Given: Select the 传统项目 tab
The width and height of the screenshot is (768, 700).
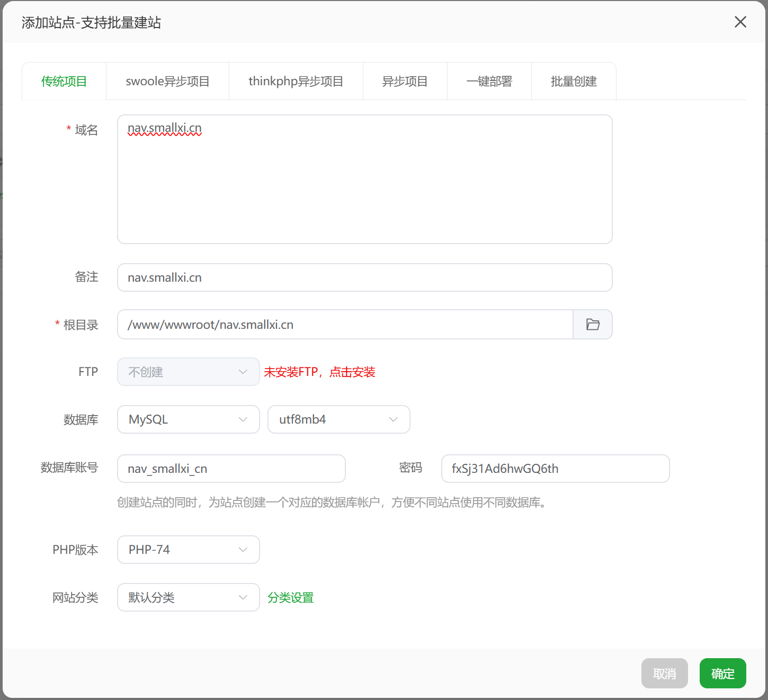Looking at the screenshot, I should (64, 82).
